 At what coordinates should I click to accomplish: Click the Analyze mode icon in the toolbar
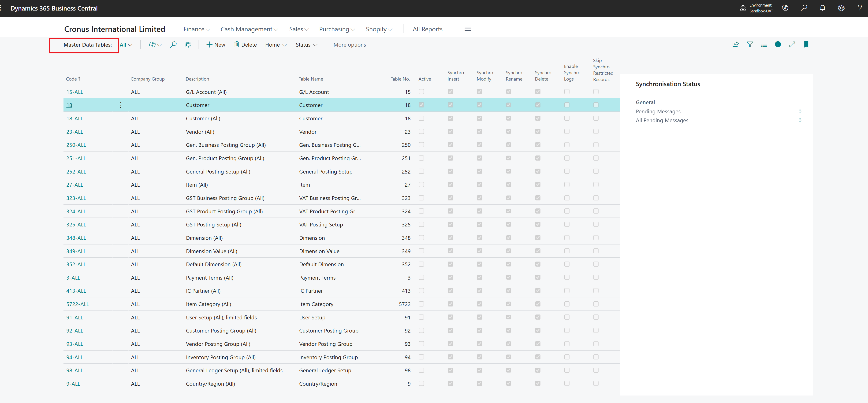point(188,44)
